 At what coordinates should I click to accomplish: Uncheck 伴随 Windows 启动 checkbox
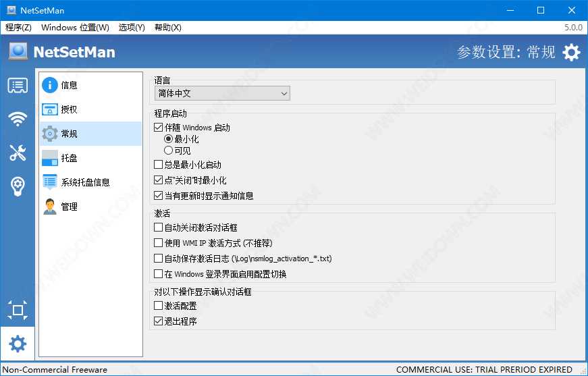pos(158,128)
